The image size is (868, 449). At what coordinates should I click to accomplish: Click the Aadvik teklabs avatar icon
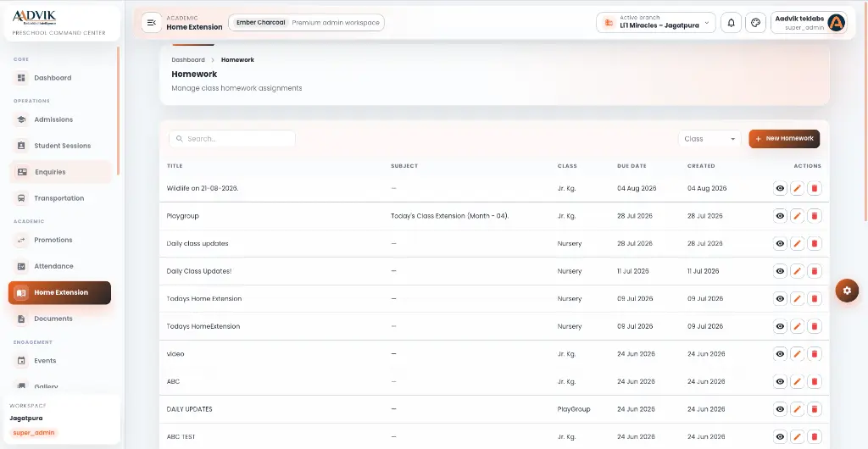tap(837, 23)
